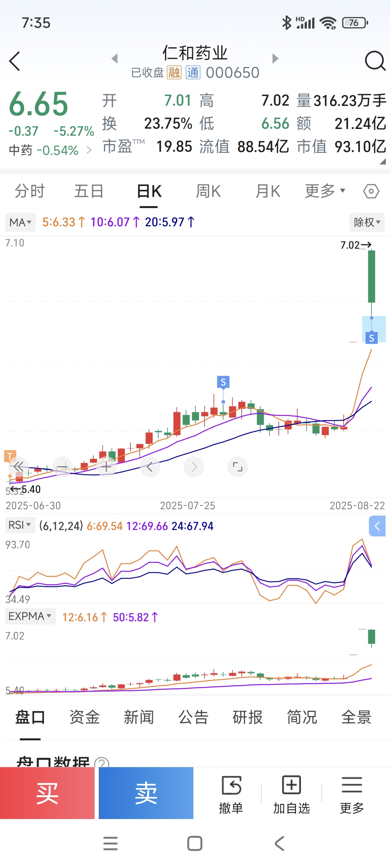The height and width of the screenshot is (868, 390).
Task: Open the 新闻 tab
Action: tap(139, 717)
